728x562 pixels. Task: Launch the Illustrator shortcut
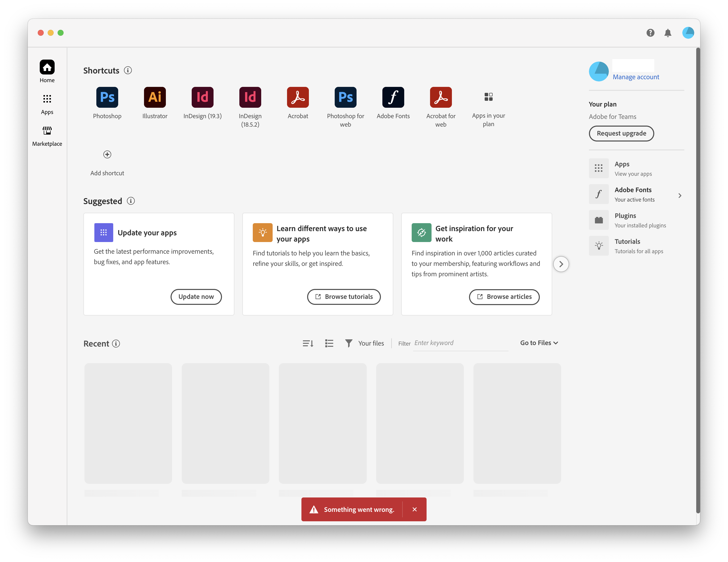pos(155,97)
